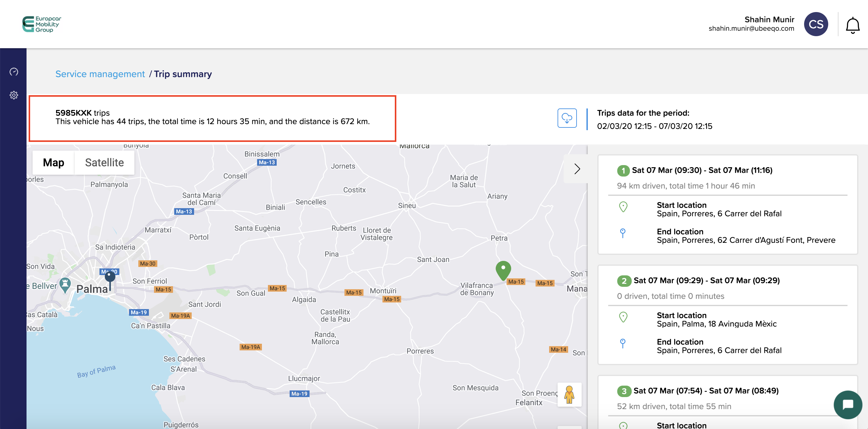Click the trips data period dates

(654, 126)
